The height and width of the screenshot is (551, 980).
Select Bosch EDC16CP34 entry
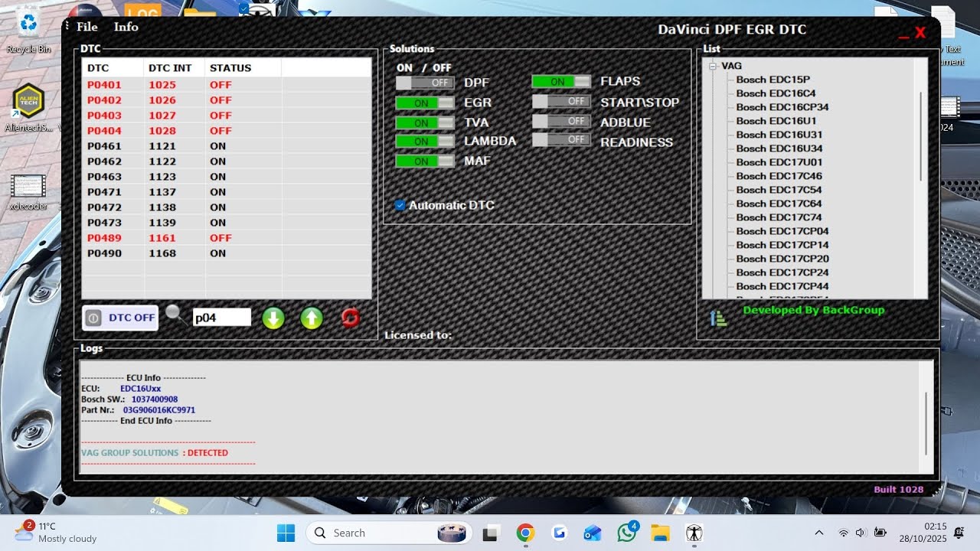click(782, 107)
